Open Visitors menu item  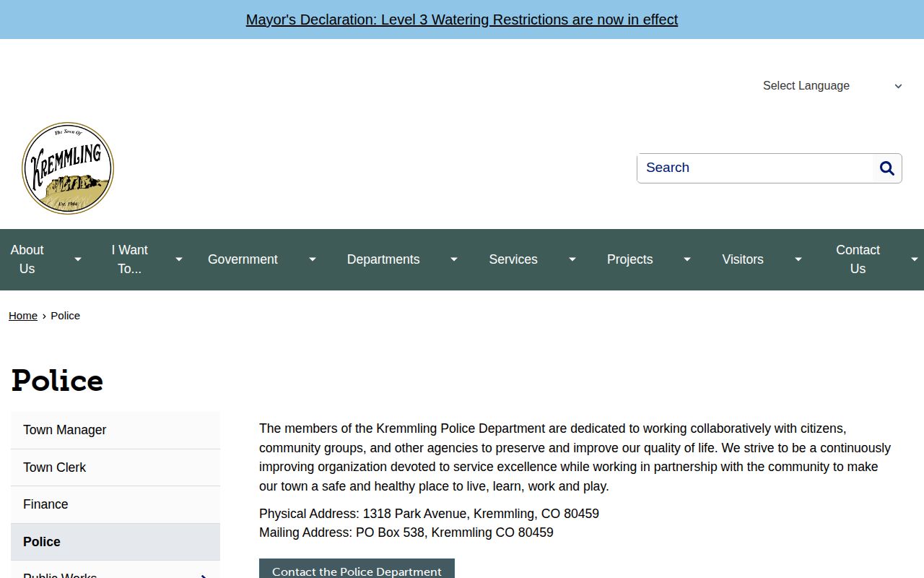pyautogui.click(x=743, y=259)
